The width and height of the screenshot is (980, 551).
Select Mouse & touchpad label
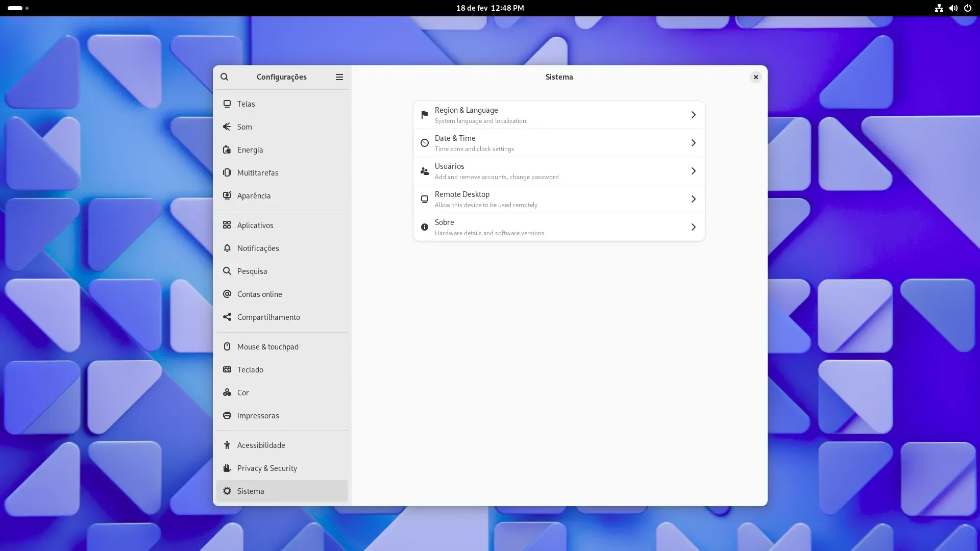tap(267, 347)
